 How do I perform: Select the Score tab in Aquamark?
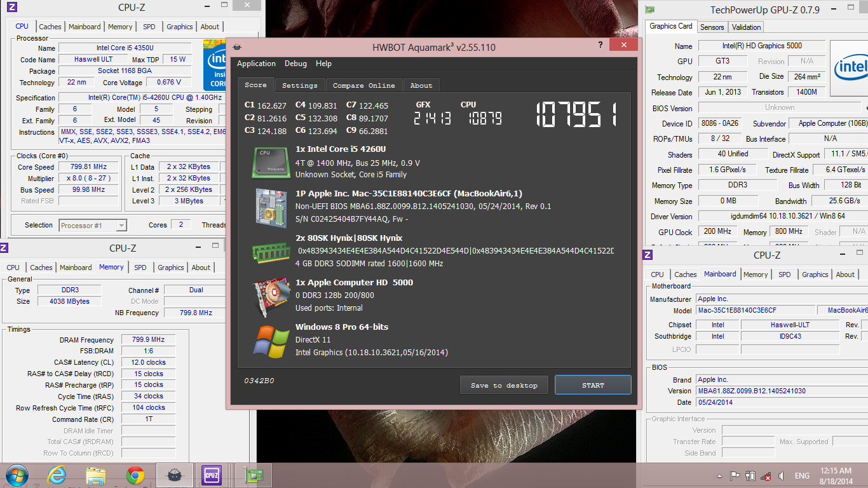[x=256, y=85]
